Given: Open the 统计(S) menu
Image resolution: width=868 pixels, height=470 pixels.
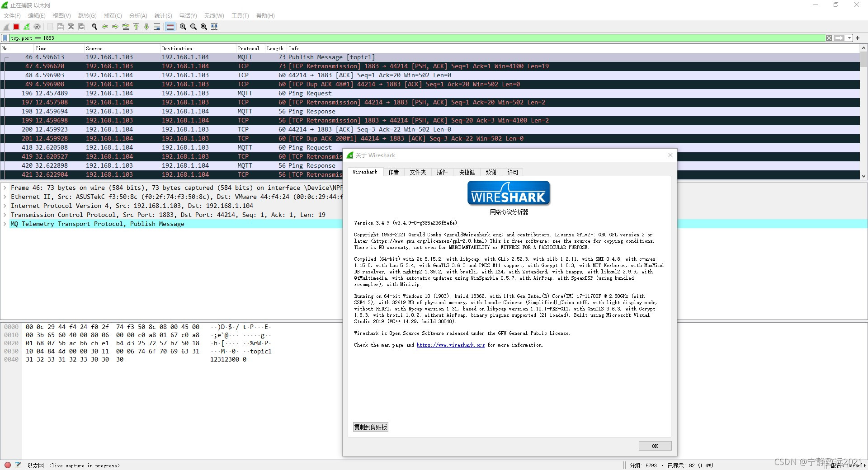Looking at the screenshot, I should (163, 15).
